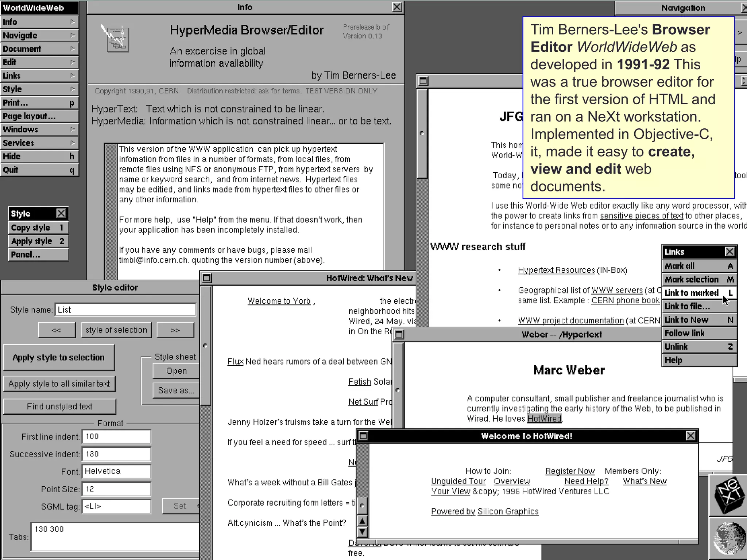
Task: Choose Link to marked in Links menu
Action: (699, 293)
